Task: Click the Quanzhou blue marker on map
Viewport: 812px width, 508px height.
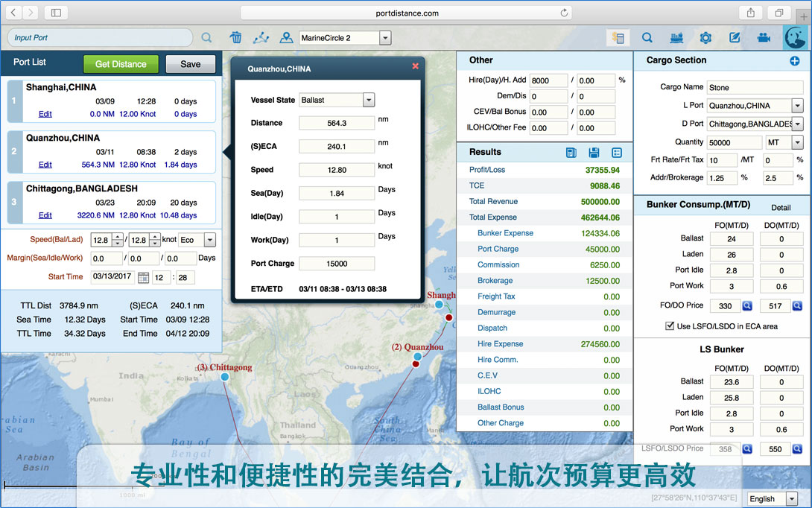Action: pos(417,356)
